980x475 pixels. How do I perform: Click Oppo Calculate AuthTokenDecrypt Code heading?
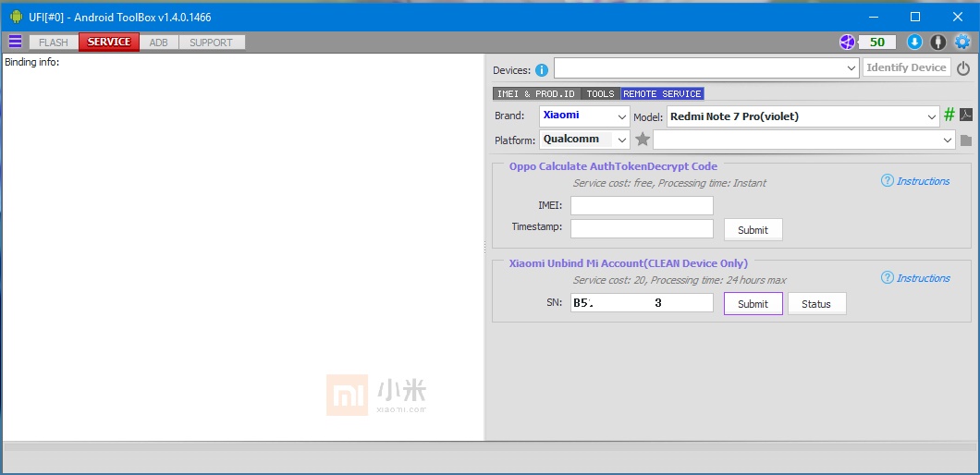click(613, 166)
